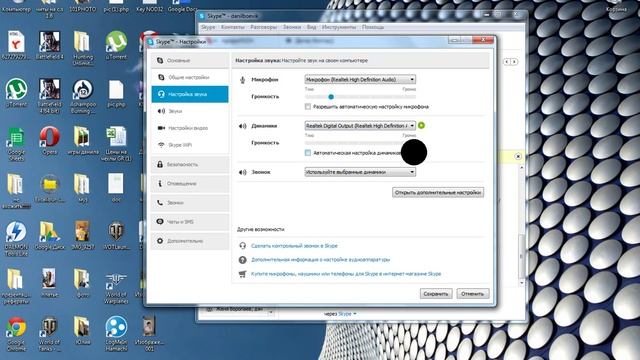The image size is (640, 360).
Task: Open the 'фото' folder on desktop
Action: tap(83, 284)
